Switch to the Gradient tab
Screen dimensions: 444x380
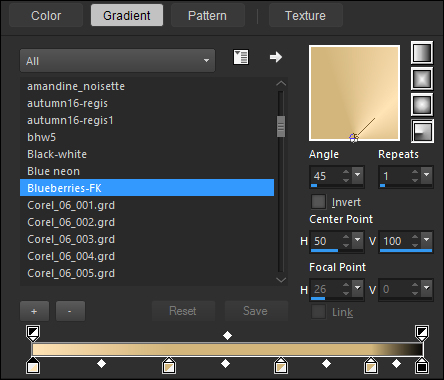click(x=127, y=15)
